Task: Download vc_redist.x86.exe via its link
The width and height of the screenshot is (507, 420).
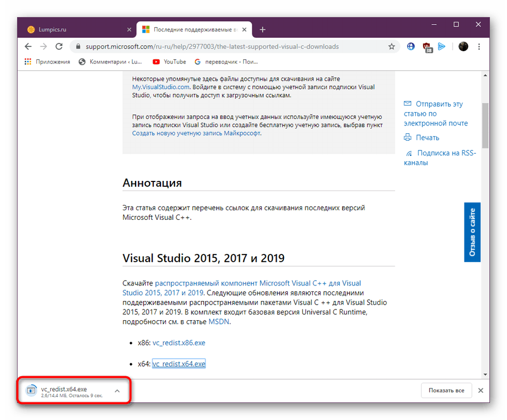Action: tap(179, 343)
